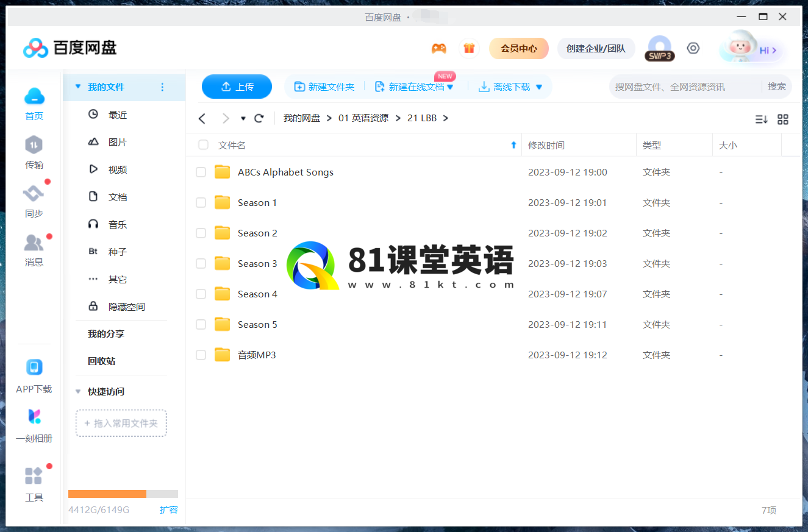The height and width of the screenshot is (532, 808).
Task: Check the 音频MP3 row checkbox
Action: 201,355
